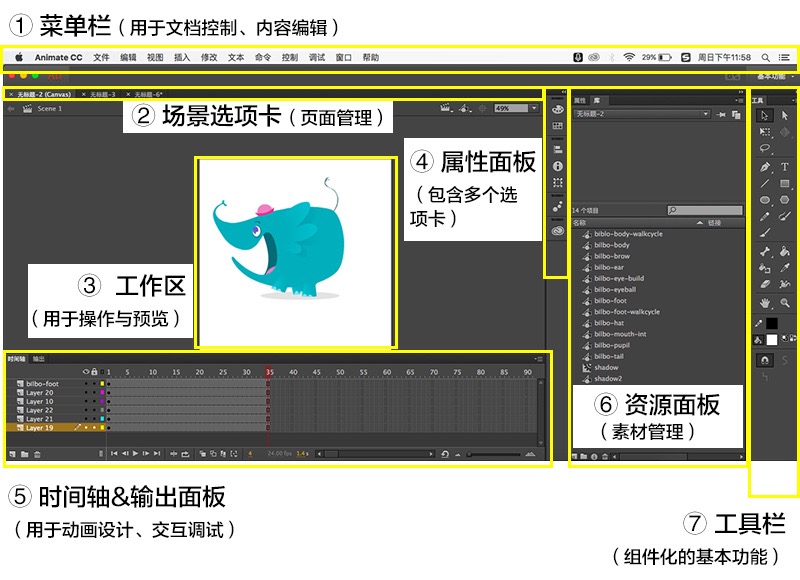This screenshot has height=580, width=800.
Task: Open the library document dropdown 无标题-2
Action: 642,114
